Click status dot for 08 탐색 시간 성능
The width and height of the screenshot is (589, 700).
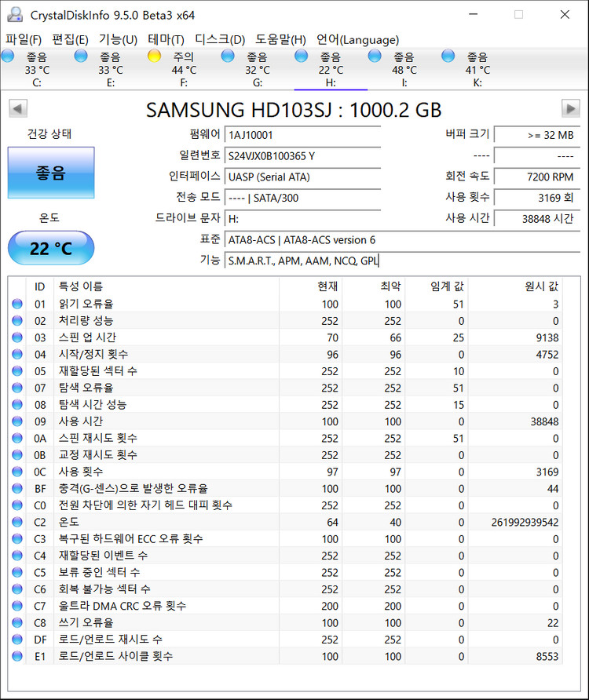click(x=17, y=404)
